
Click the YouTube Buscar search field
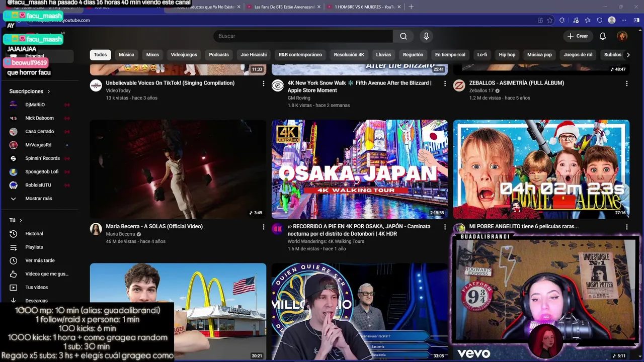tap(303, 36)
